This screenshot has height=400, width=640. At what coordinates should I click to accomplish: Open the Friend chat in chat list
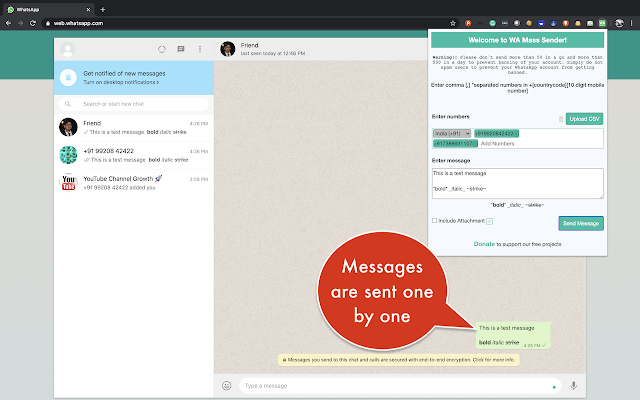134,128
